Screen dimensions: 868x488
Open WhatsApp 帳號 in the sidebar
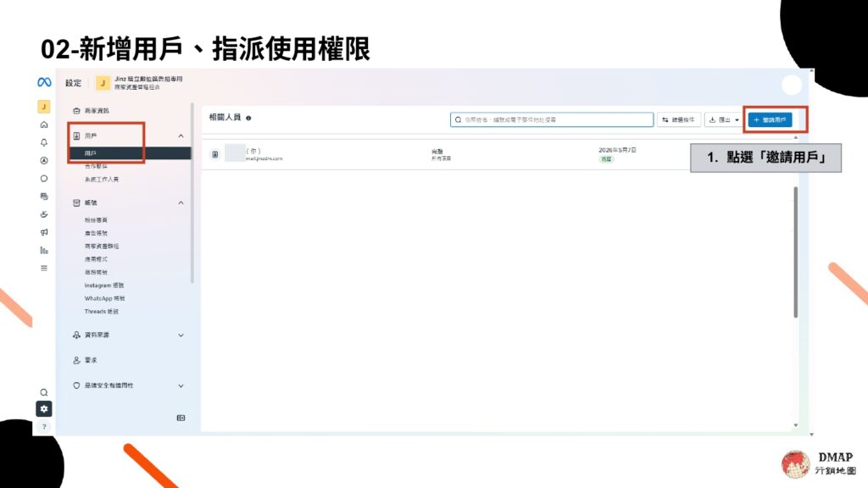(x=104, y=299)
